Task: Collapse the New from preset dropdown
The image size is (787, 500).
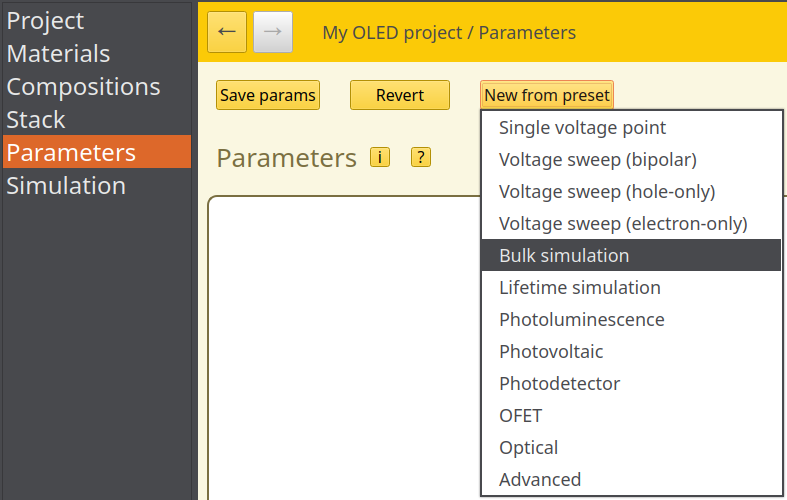Action: 546,96
